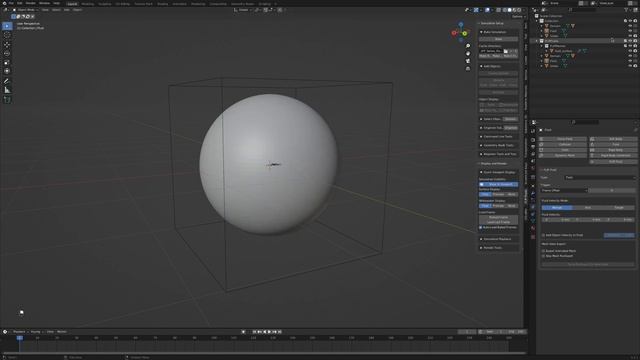Set Fluid Velocity Mode to Axis
Image resolution: width=640 pixels, height=360 pixels.
click(588, 208)
